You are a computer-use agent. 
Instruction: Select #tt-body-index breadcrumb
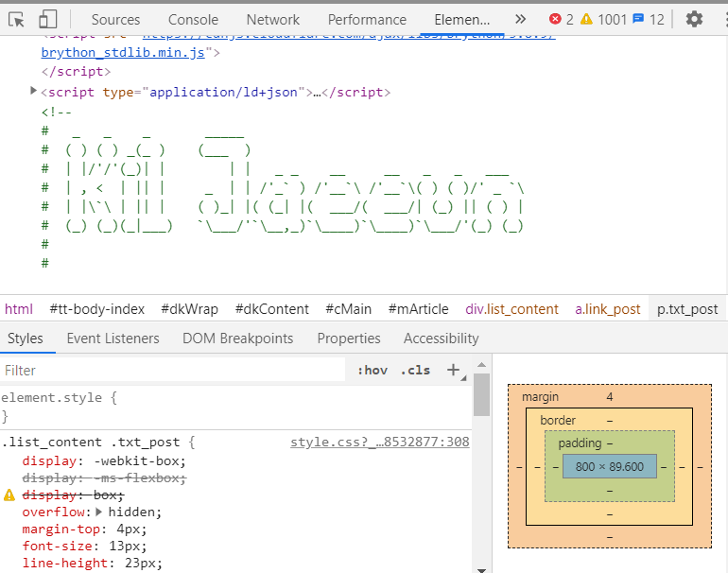[x=97, y=309]
